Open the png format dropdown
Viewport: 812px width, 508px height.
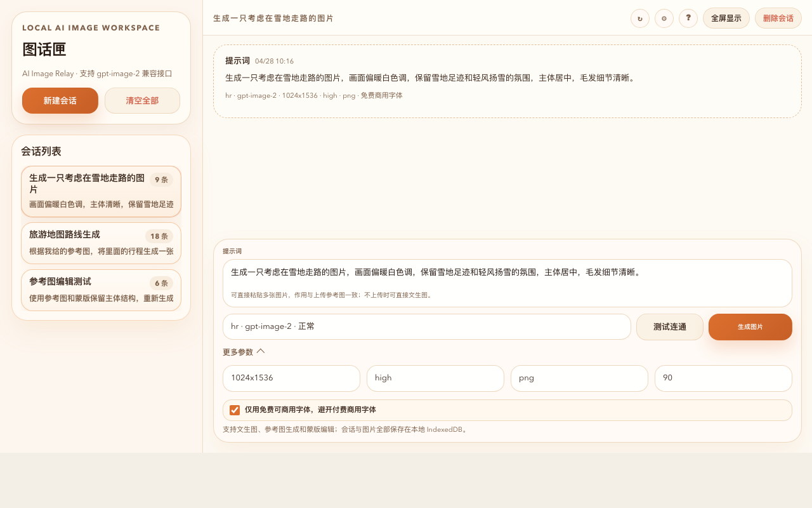tap(579, 378)
